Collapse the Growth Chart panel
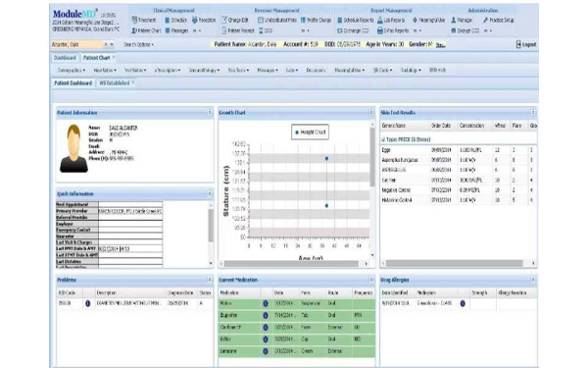Screen dimensions: 588x368 click(x=371, y=113)
